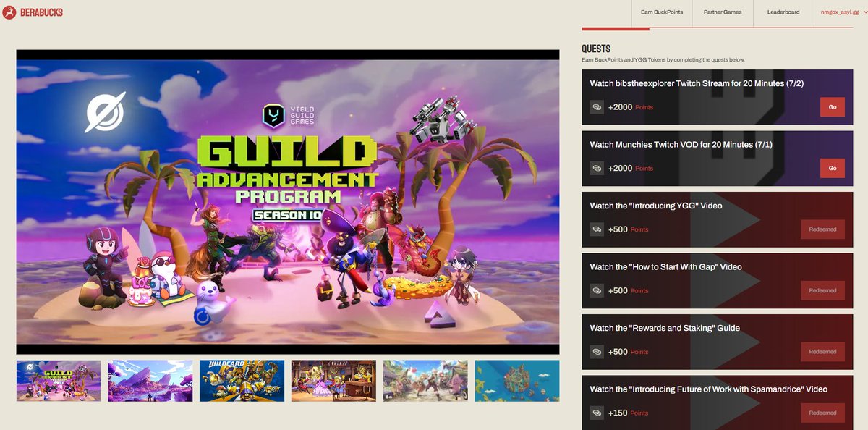This screenshot has height=430, width=868.
Task: Open the Partner Games tab
Action: pos(723,12)
